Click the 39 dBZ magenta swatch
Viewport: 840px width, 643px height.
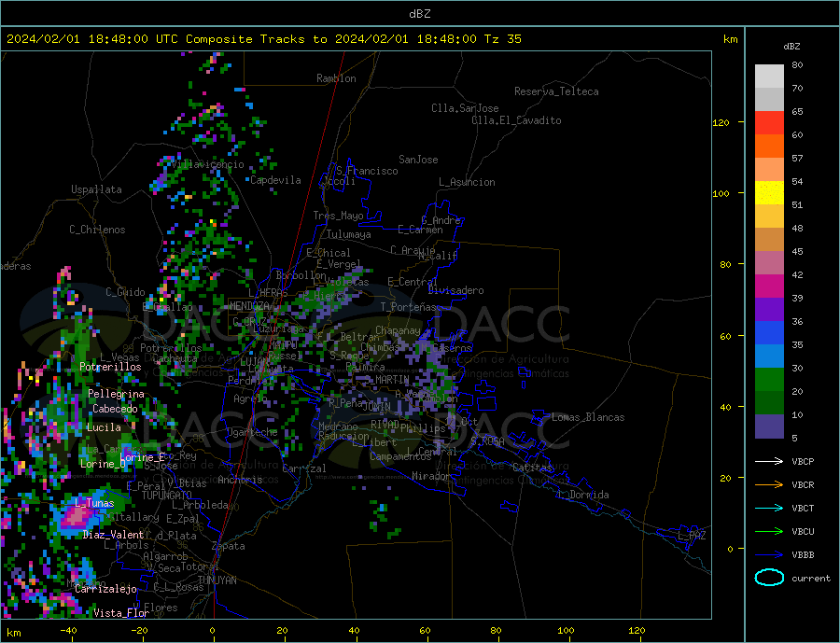point(769,286)
